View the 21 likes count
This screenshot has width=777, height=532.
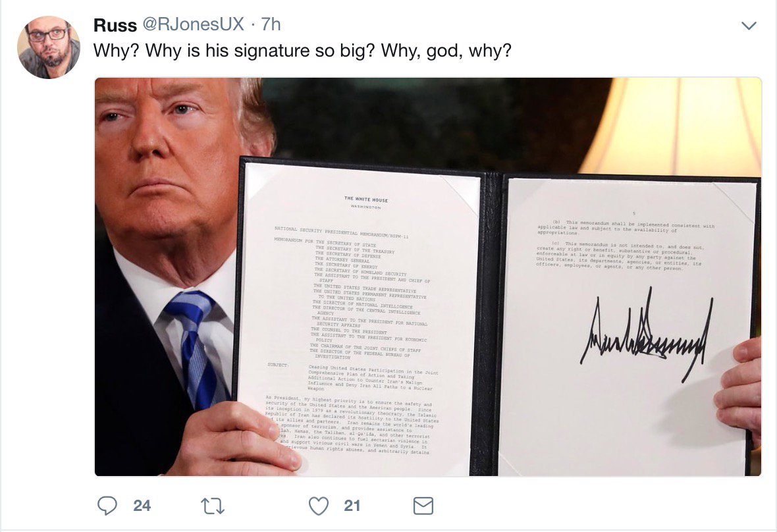[x=352, y=506]
